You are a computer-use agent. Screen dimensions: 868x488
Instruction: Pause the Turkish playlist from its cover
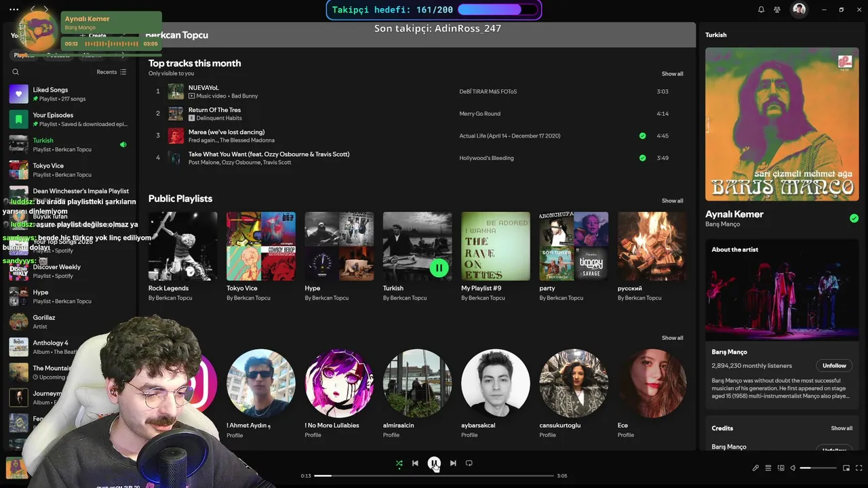pyautogui.click(x=439, y=268)
